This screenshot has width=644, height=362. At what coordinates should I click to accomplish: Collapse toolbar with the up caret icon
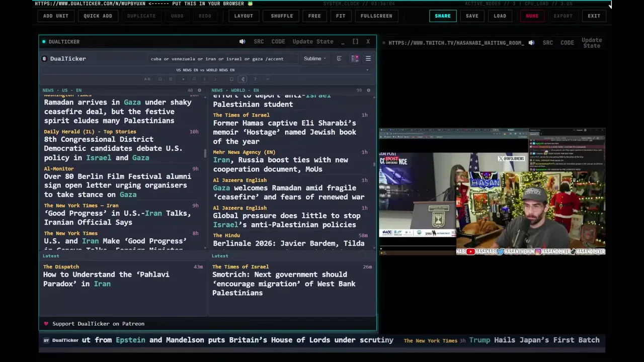[x=268, y=79]
